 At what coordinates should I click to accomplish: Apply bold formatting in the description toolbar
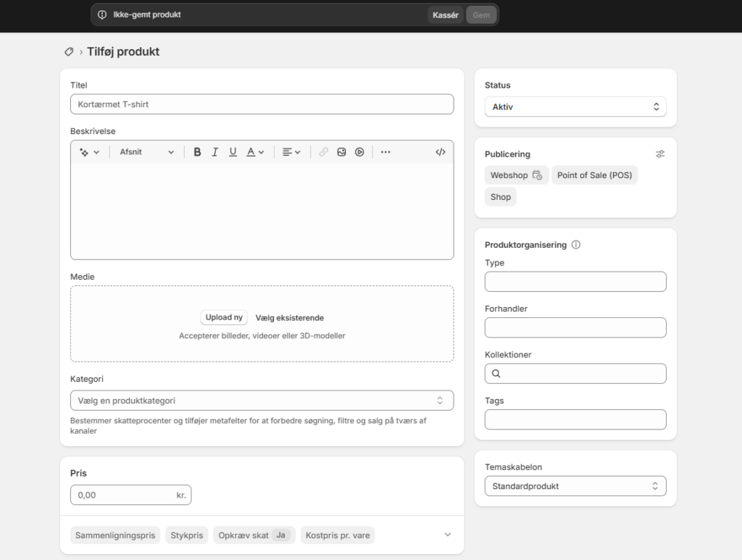(197, 152)
